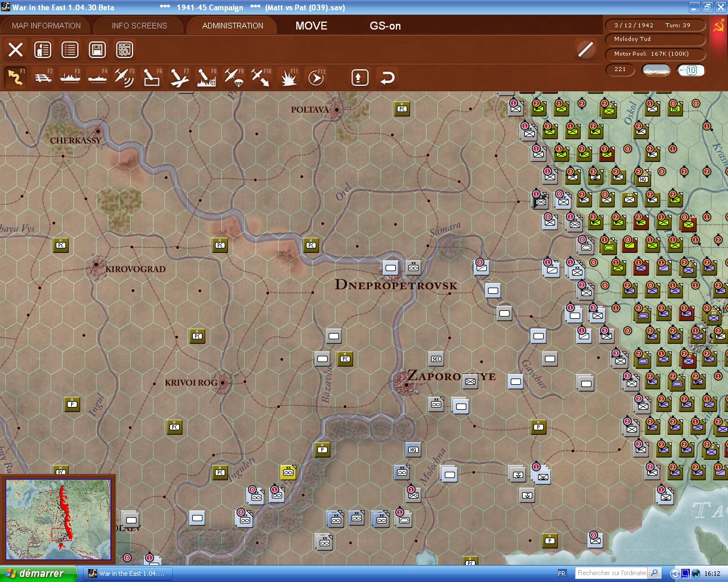Open the grid map preferences icon
This screenshot has width=728, height=582.
tap(125, 49)
